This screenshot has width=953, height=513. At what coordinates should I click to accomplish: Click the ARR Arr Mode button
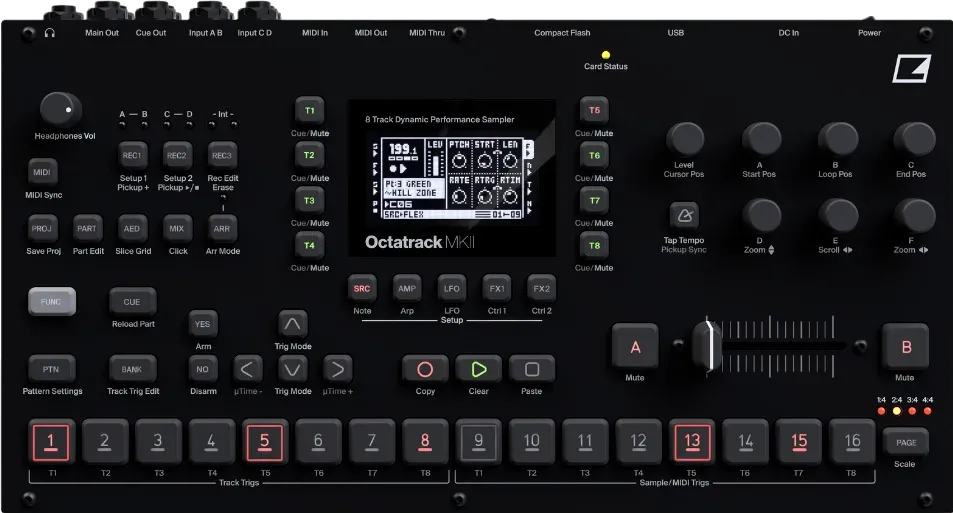click(x=222, y=229)
